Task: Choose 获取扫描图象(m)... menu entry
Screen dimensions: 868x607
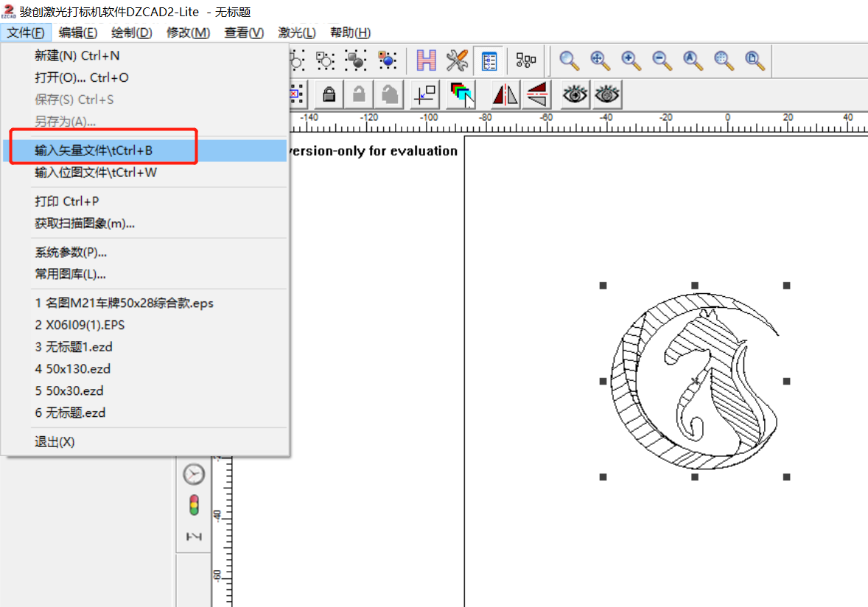Action: click(145, 223)
